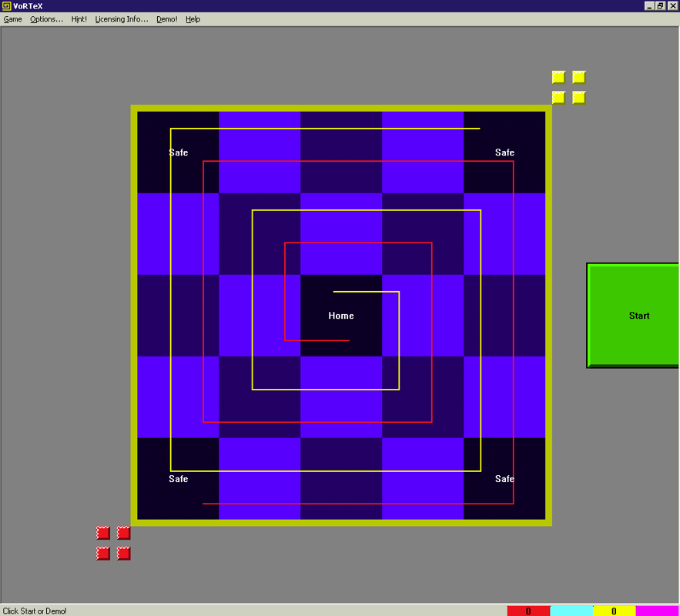Select the top-left red game piece
Viewport: 680px width, 616px height.
(102, 532)
